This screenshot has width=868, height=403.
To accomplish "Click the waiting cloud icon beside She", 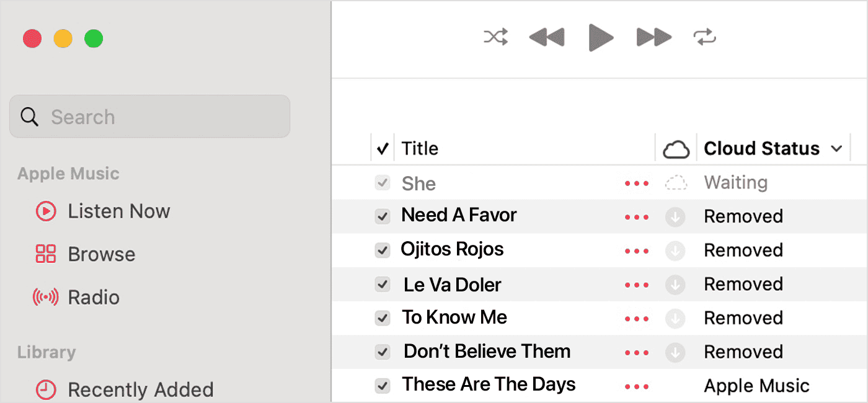I will click(x=675, y=182).
